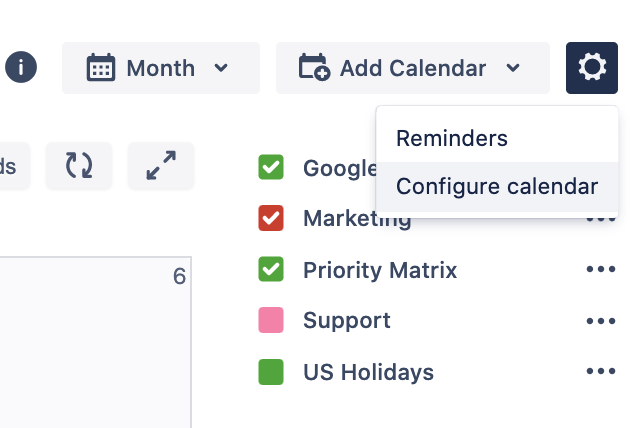This screenshot has height=428, width=630.
Task: Toggle the Marketing calendar checkbox
Action: [271, 218]
